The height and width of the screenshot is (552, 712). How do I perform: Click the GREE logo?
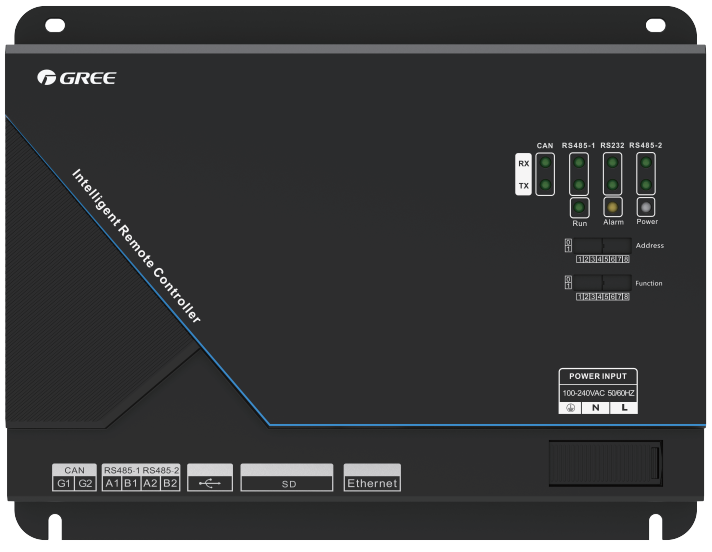pyautogui.click(x=76, y=78)
